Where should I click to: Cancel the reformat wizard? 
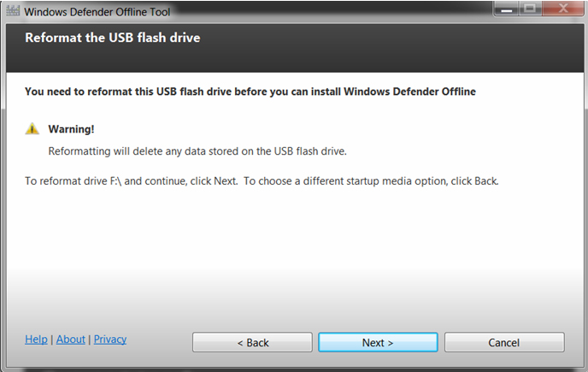(504, 342)
